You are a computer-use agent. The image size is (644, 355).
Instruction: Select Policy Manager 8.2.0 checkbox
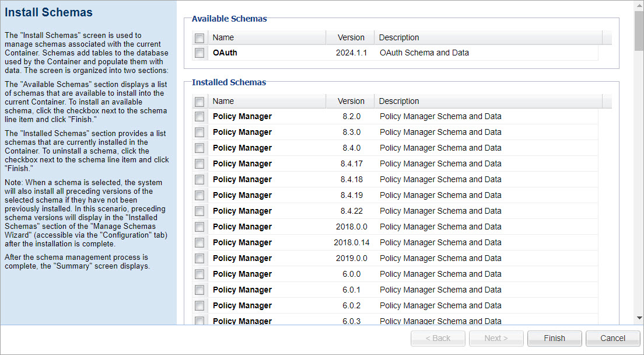[x=199, y=117]
